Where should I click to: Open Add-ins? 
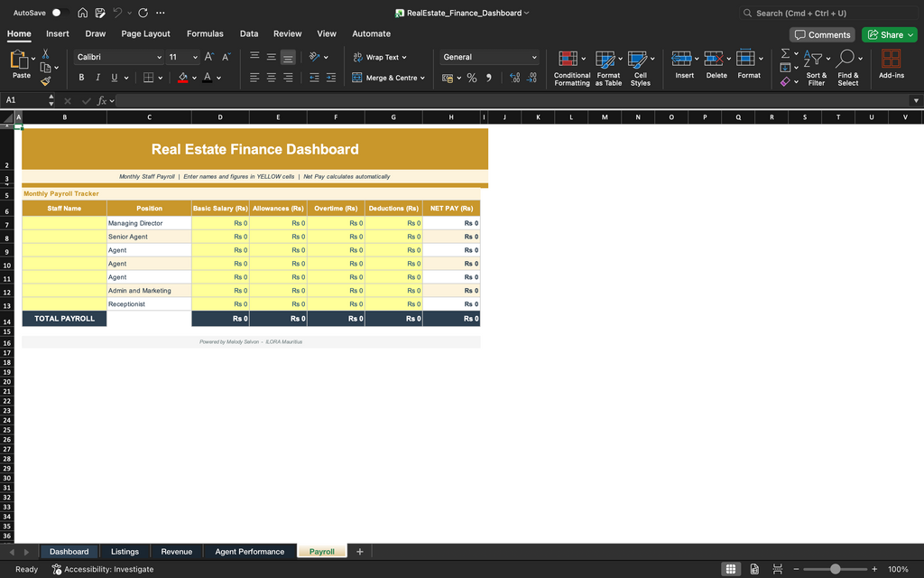(891, 65)
